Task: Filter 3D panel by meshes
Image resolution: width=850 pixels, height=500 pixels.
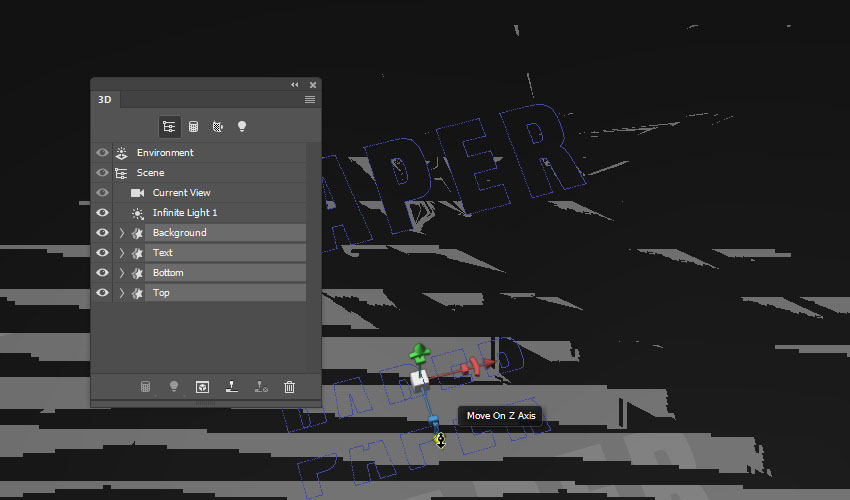Action: [194, 127]
